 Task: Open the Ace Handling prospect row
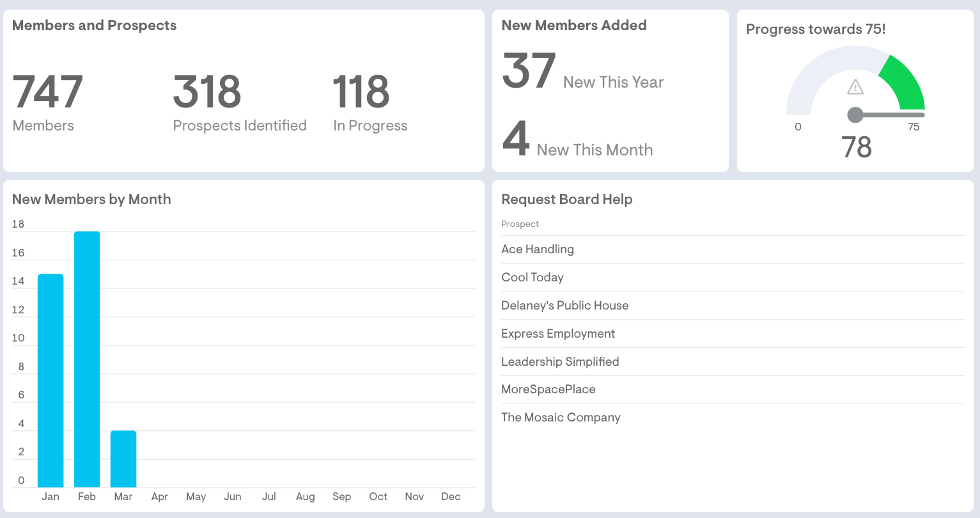(x=538, y=249)
